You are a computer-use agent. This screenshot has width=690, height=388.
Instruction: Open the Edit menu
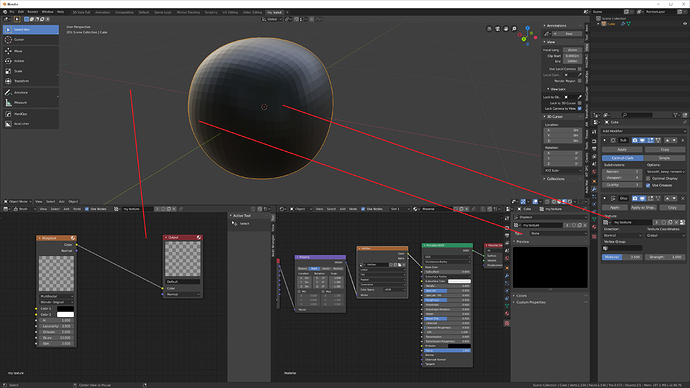click(x=21, y=12)
